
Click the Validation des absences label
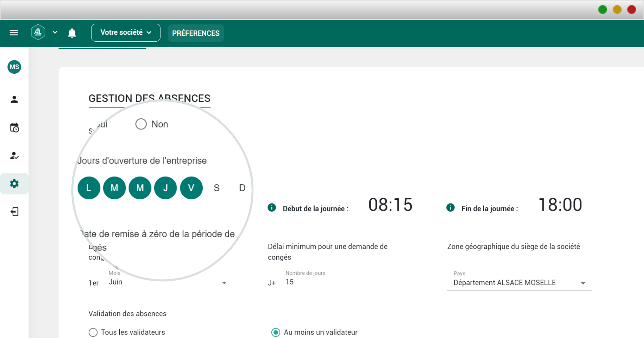[x=128, y=314]
